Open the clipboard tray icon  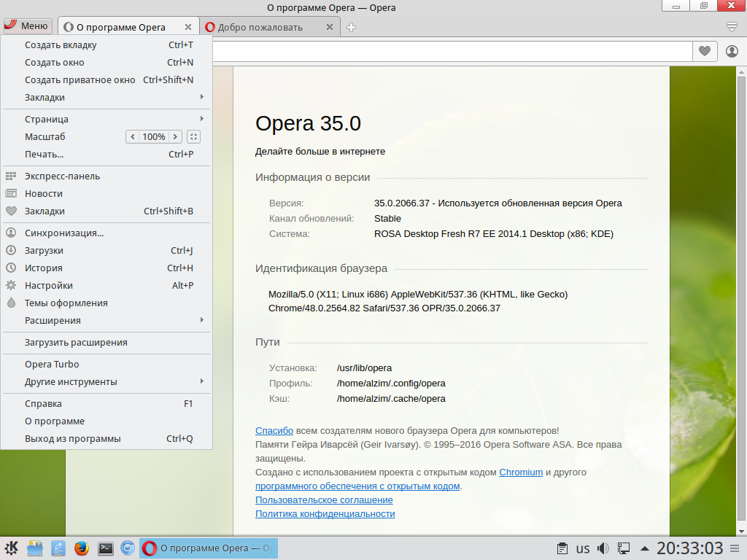tap(562, 548)
